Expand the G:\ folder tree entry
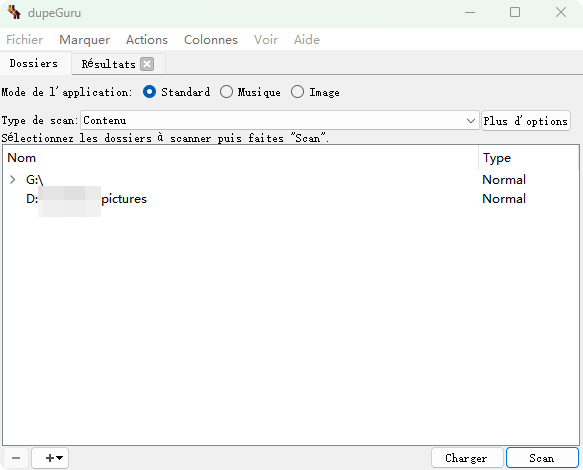 [13, 180]
